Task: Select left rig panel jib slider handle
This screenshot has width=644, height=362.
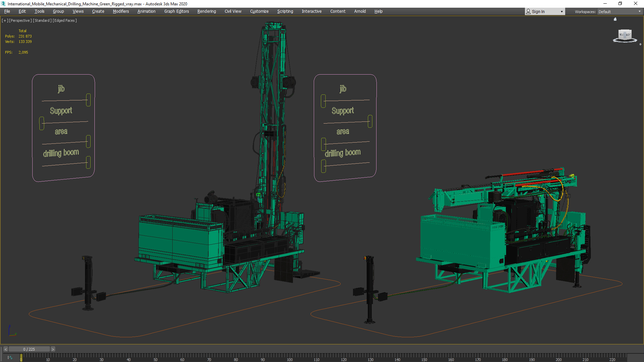Action: pos(88,100)
